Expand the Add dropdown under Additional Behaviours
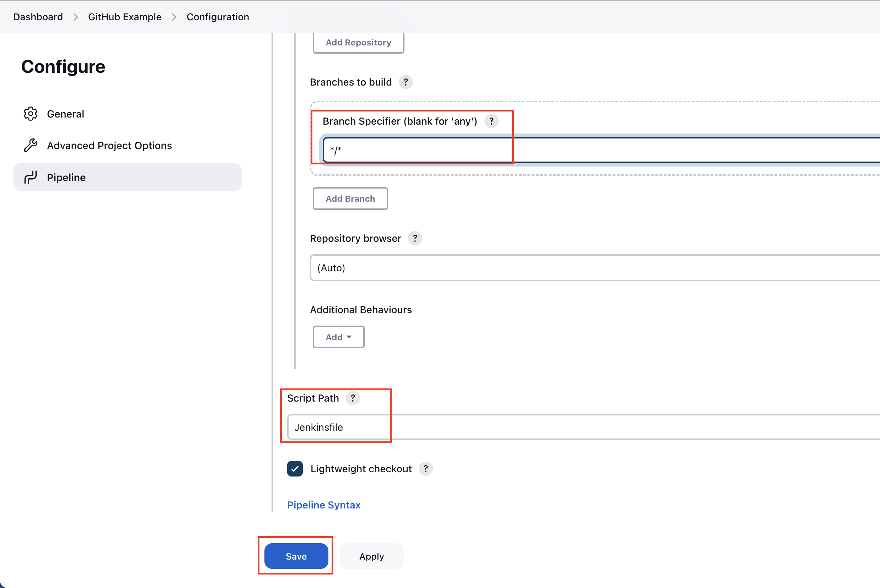The image size is (880, 588). coord(338,337)
